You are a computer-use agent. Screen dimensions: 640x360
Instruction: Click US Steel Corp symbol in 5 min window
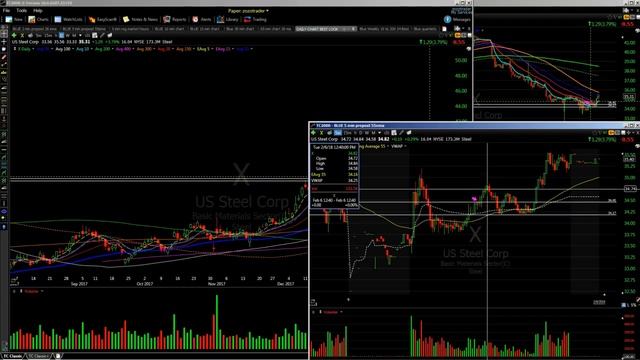point(324,139)
